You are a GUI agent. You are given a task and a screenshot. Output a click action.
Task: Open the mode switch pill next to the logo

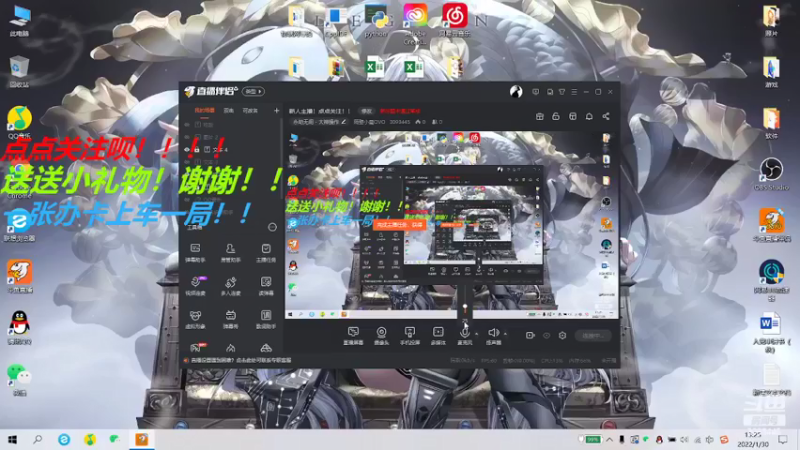253,91
